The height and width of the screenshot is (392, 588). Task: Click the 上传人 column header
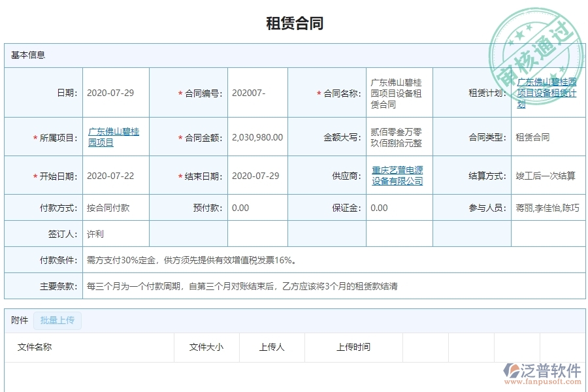click(x=272, y=347)
